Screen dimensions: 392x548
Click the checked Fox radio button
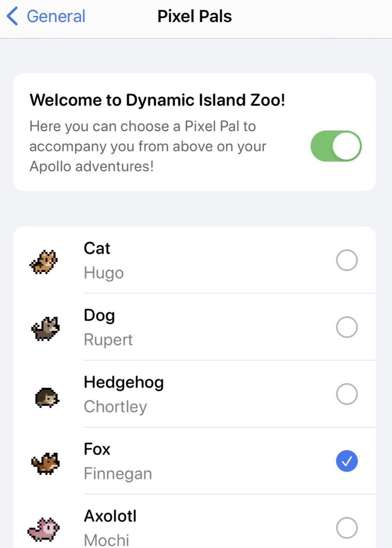(x=347, y=461)
